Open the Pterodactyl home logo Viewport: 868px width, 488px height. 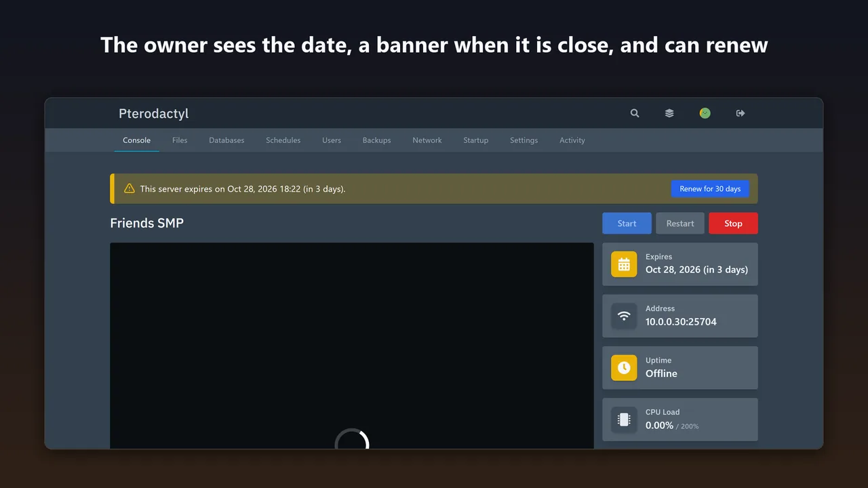(153, 113)
